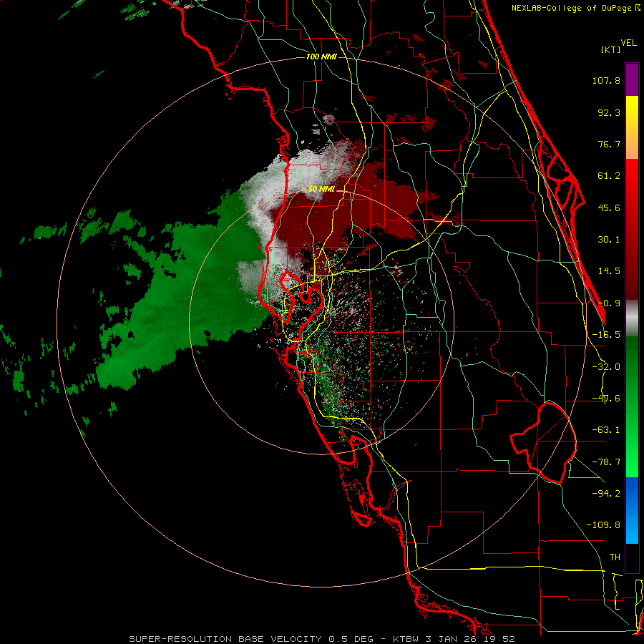Select the 45.6 velocity scale value
This screenshot has width=644, height=644.
609,208
